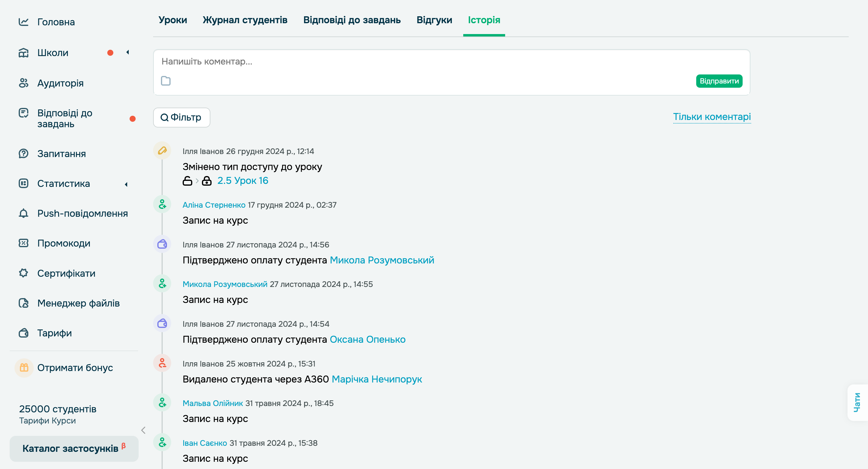Switch to Журнал студентів tab
868x469 pixels.
pos(245,20)
